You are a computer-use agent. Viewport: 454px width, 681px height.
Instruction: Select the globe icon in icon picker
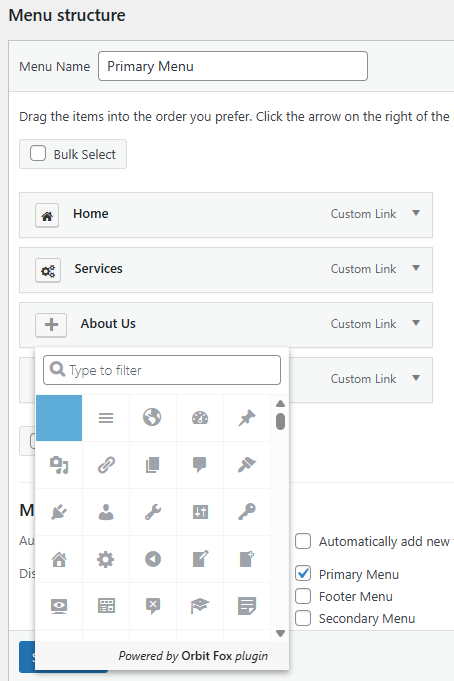pos(152,417)
